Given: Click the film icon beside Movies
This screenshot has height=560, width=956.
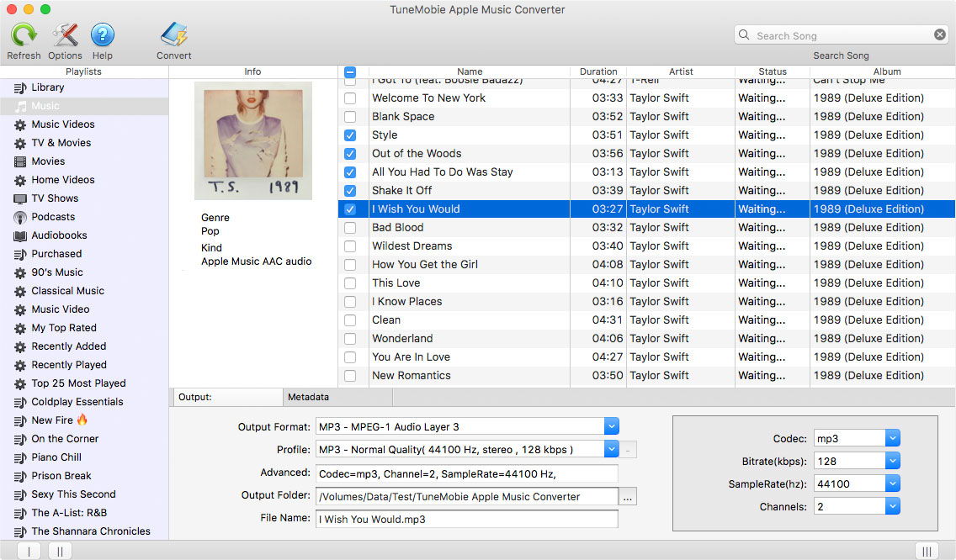Looking at the screenshot, I should (20, 161).
